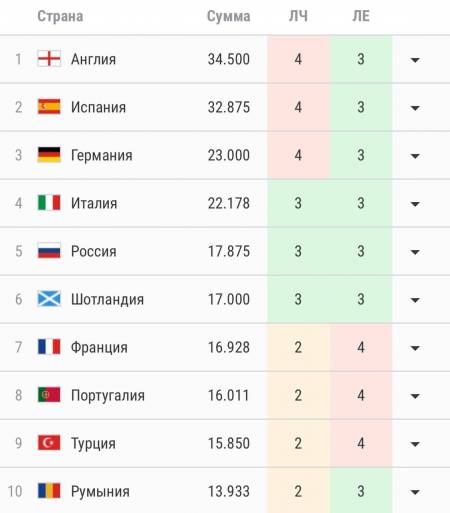Click the Spain flag icon
Image resolution: width=450 pixels, height=513 pixels.
(49, 107)
